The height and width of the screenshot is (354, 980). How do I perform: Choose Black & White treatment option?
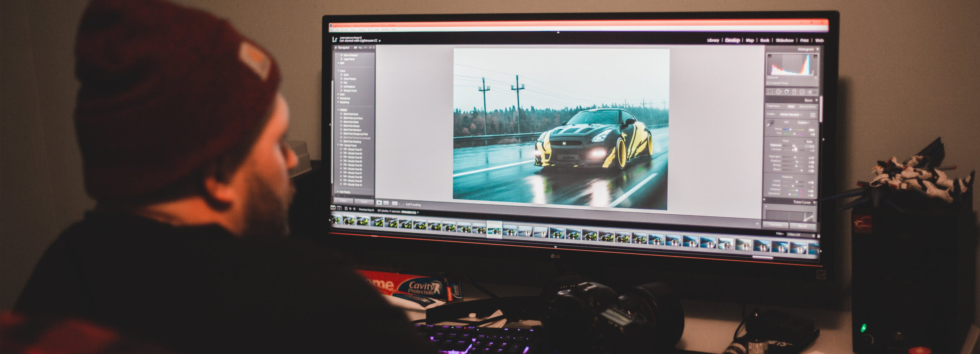(808, 107)
